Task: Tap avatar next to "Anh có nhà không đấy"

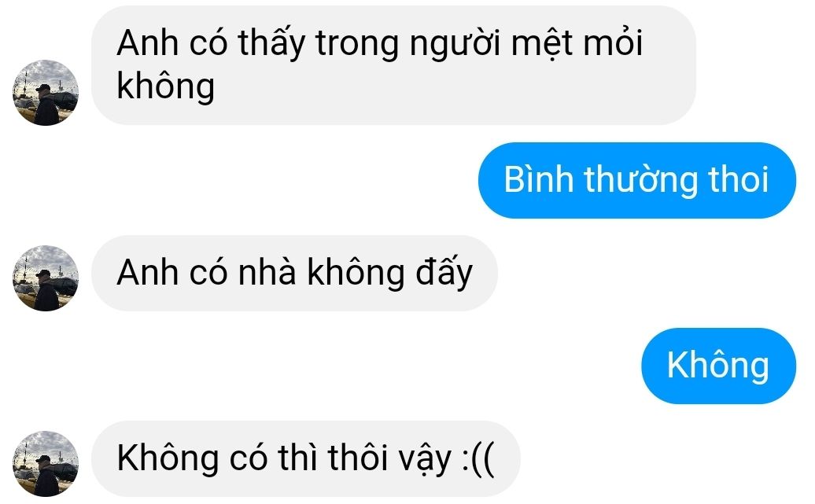Action: (x=46, y=278)
